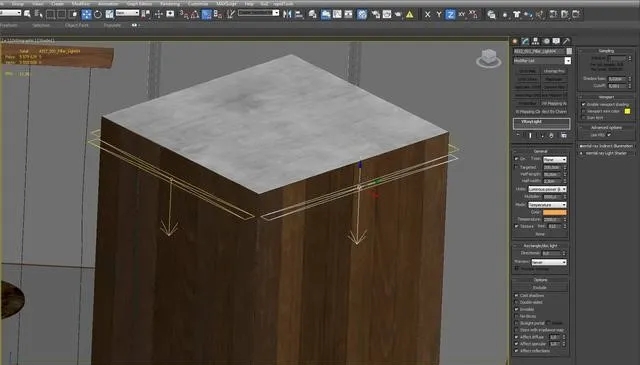Screen dimensions: 640x365
Task: Click the texture None button
Action: pos(540,234)
